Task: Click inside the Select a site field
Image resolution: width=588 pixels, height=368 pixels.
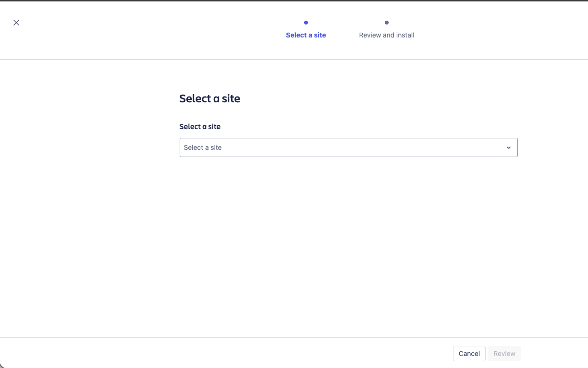Action: (x=336, y=147)
